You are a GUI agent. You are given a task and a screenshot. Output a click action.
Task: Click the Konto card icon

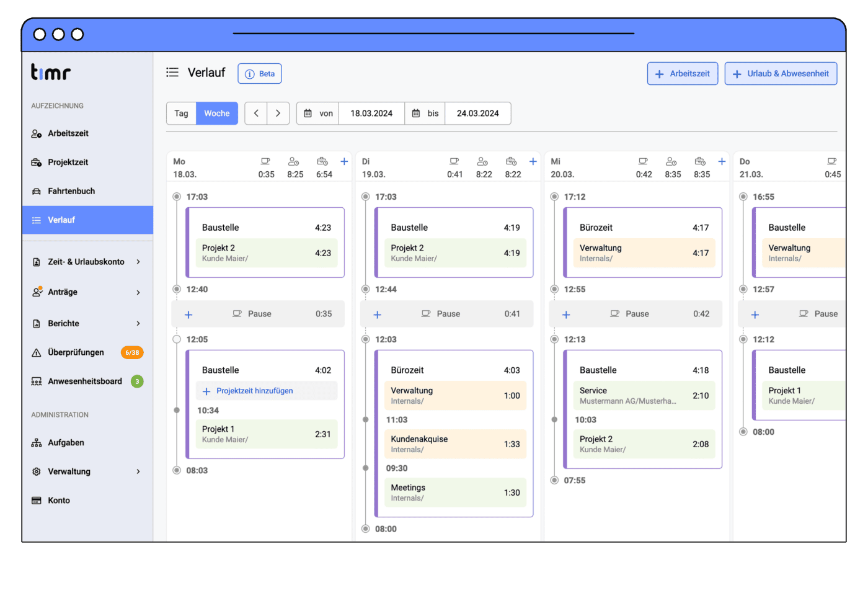click(x=37, y=501)
